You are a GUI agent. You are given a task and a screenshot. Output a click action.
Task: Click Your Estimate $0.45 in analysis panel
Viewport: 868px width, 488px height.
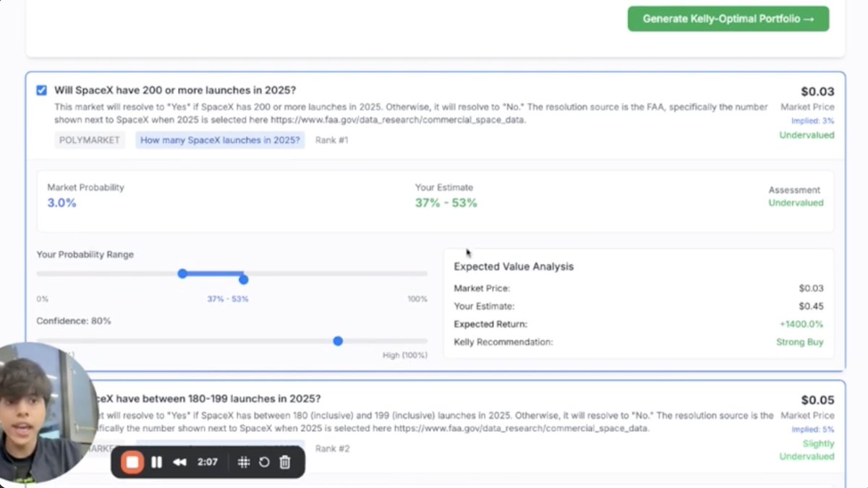[x=812, y=306]
